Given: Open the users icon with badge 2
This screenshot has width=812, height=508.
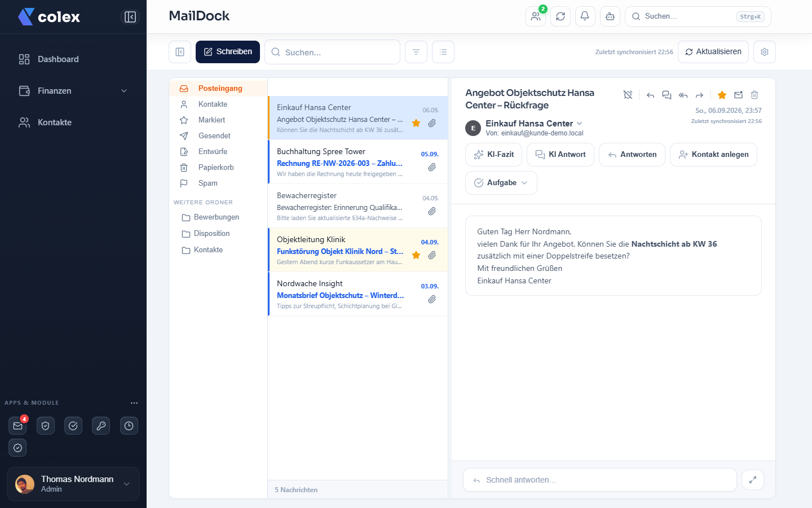Looking at the screenshot, I should click(536, 16).
